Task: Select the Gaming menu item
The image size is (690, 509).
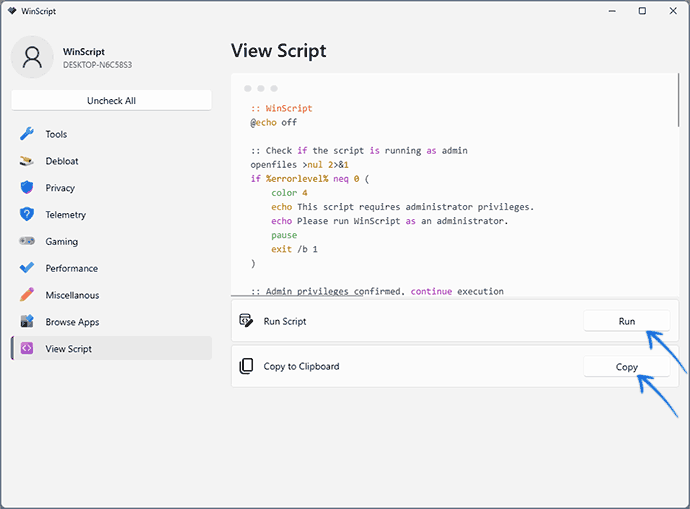Action: pyautogui.click(x=111, y=242)
